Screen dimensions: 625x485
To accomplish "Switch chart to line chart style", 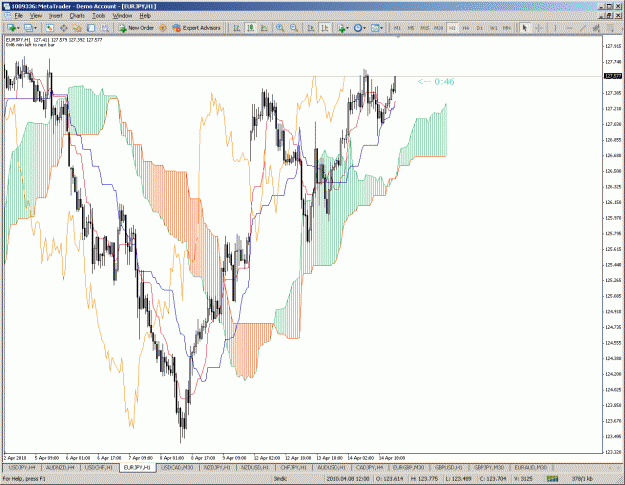I will pos(264,28).
